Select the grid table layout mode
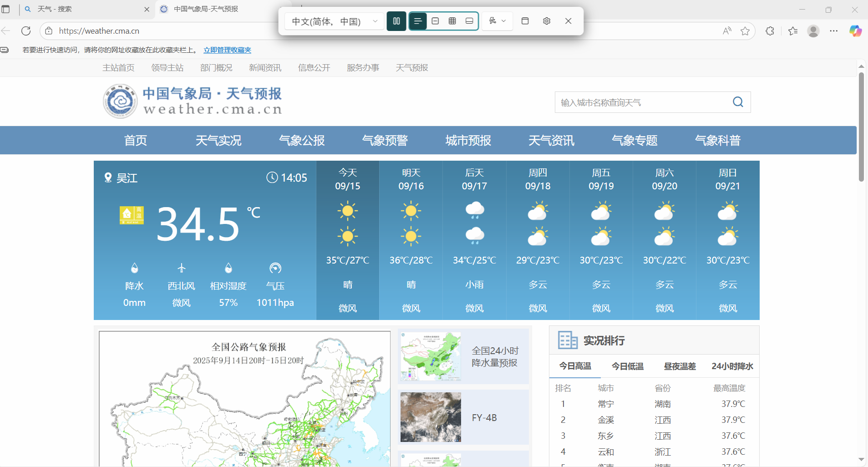The height and width of the screenshot is (467, 868). tap(452, 21)
